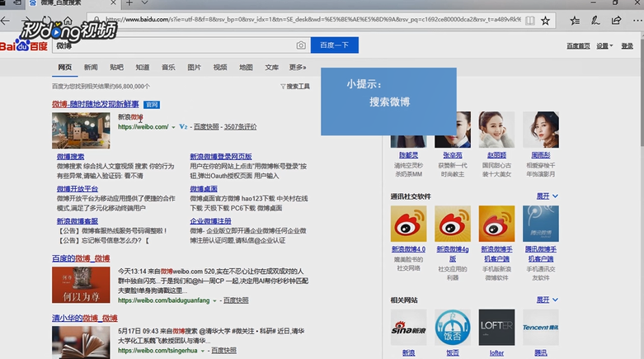Open the web notes pen icon
Viewport: 644px width, 359px height.
(x=595, y=20)
